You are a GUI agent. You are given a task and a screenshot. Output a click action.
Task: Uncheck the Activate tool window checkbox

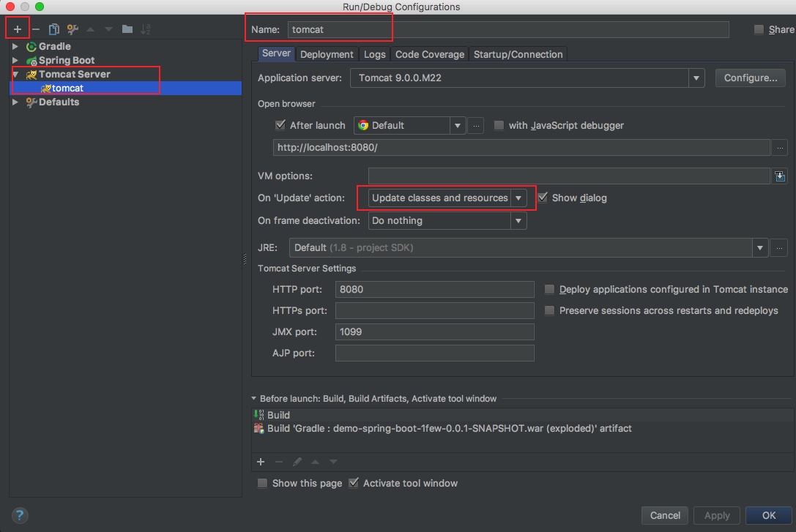[x=354, y=483]
